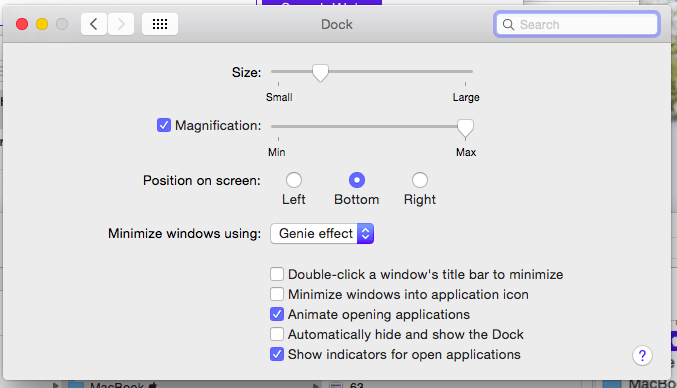Enable Automatically hide and show the Dock

point(277,334)
